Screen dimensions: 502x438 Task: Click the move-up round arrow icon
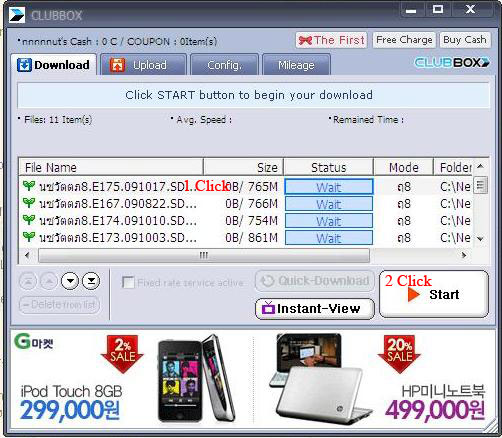(49, 281)
